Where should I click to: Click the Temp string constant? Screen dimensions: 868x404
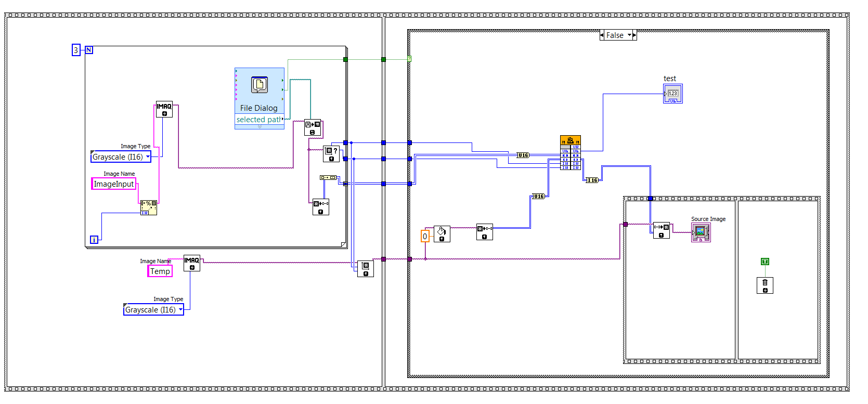pyautogui.click(x=160, y=271)
